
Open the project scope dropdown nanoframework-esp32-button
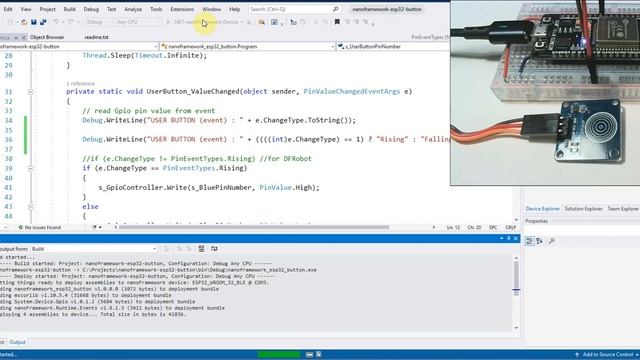79,47
